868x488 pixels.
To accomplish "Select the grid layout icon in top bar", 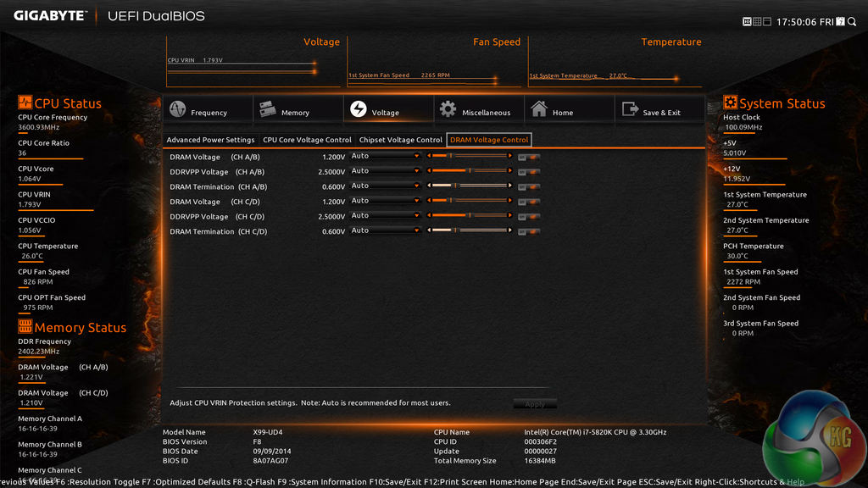I will click(x=757, y=21).
